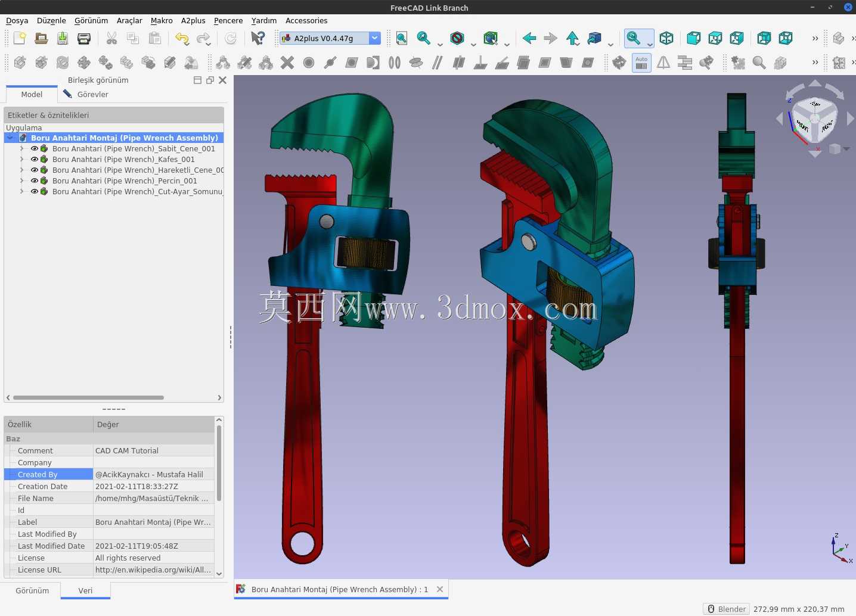Click the Fit All view icon
Image resolution: width=856 pixels, height=616 pixels.
[x=402, y=38]
